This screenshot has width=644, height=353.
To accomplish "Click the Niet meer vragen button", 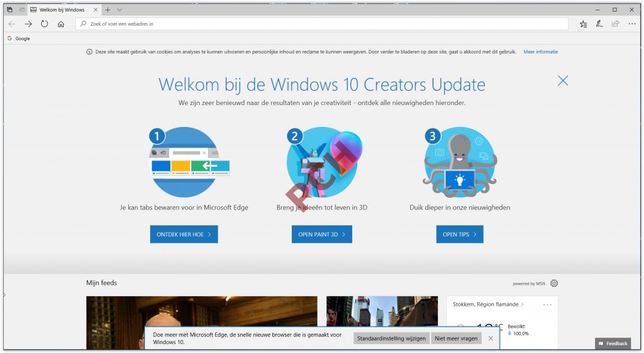I will pos(456,338).
